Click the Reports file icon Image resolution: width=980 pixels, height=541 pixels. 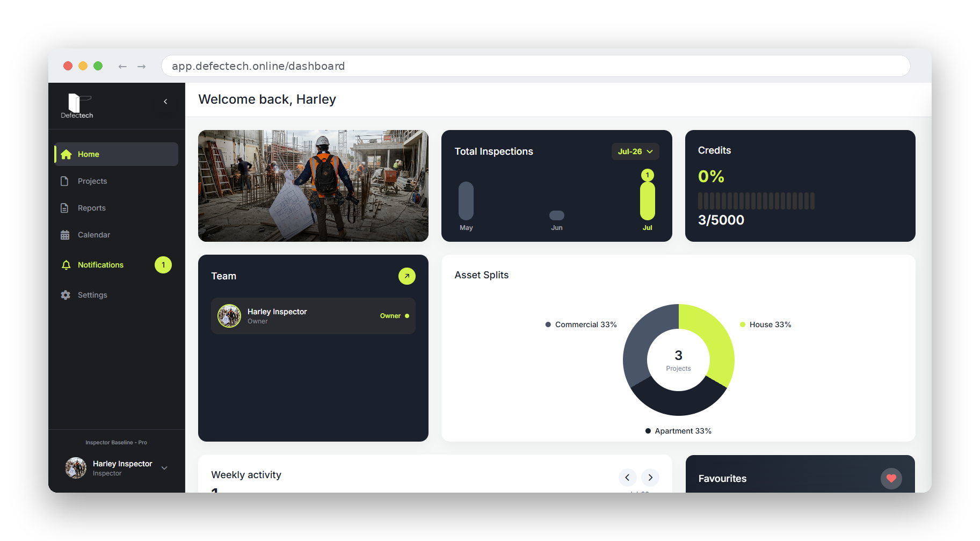[x=64, y=208]
